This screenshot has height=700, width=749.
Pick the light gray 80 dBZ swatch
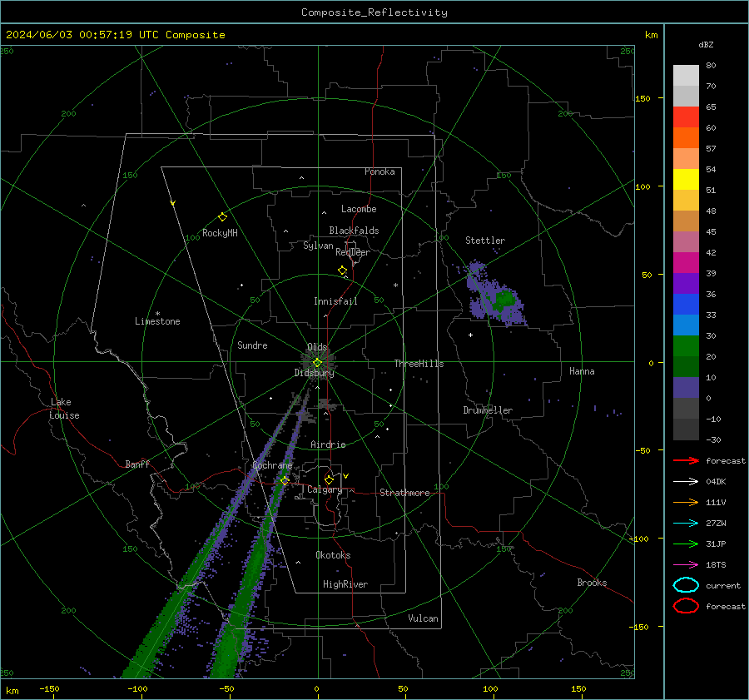coord(686,75)
